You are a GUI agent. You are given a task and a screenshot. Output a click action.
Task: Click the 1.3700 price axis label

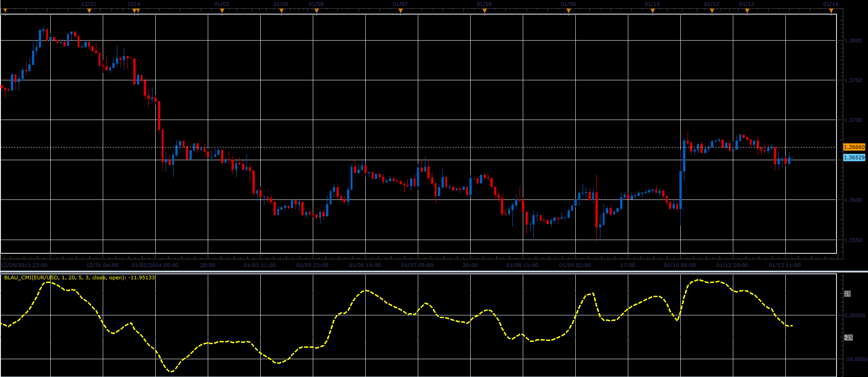(x=853, y=120)
